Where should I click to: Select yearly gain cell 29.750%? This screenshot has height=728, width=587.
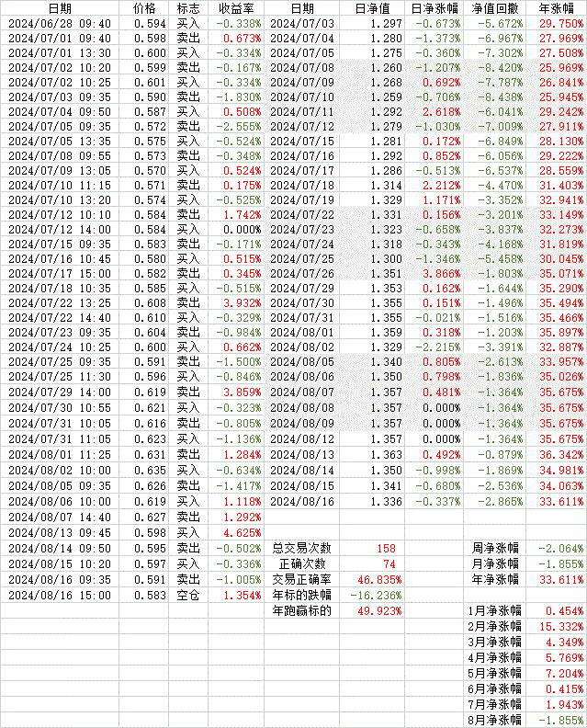pyautogui.click(x=561, y=23)
